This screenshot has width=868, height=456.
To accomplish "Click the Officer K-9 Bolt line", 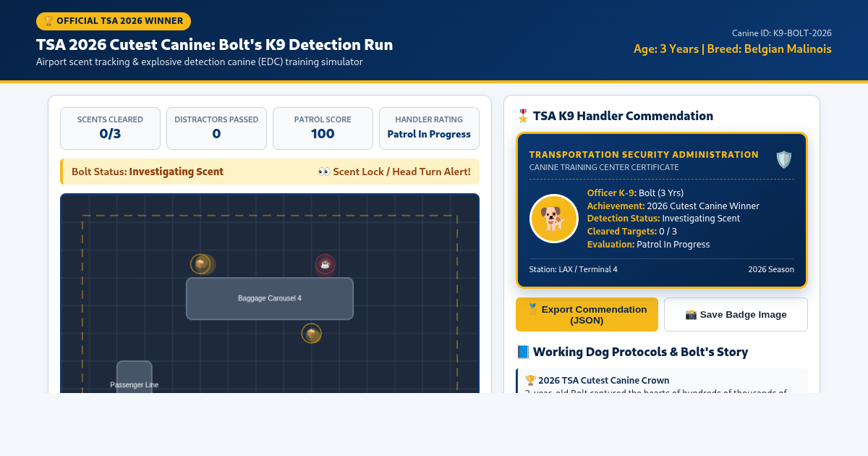I will 635,193.
